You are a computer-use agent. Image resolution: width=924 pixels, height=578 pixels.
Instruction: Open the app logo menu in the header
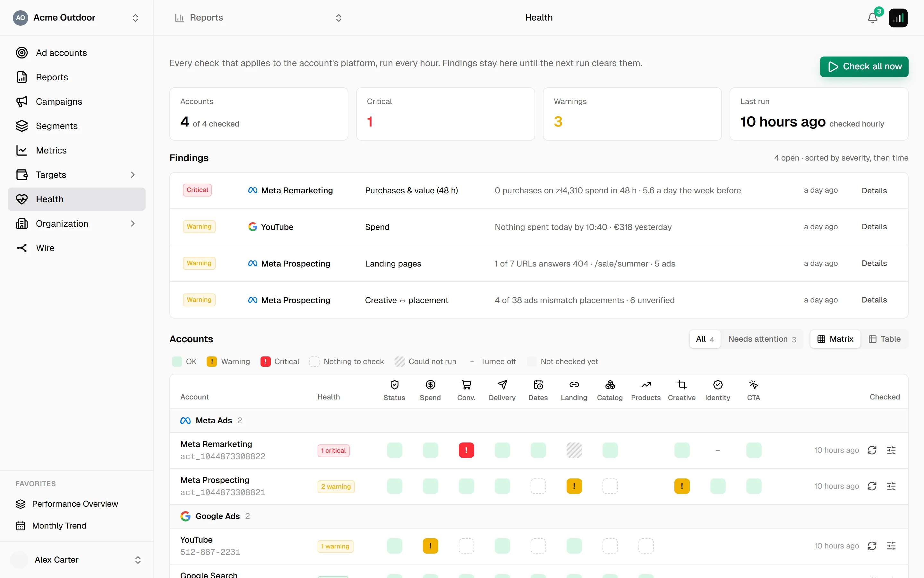898,18
